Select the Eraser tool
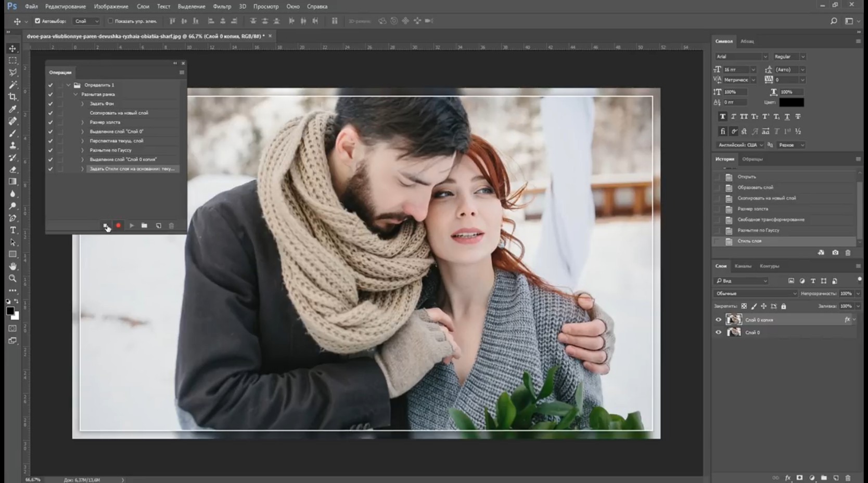This screenshot has height=483, width=868. (x=12, y=169)
